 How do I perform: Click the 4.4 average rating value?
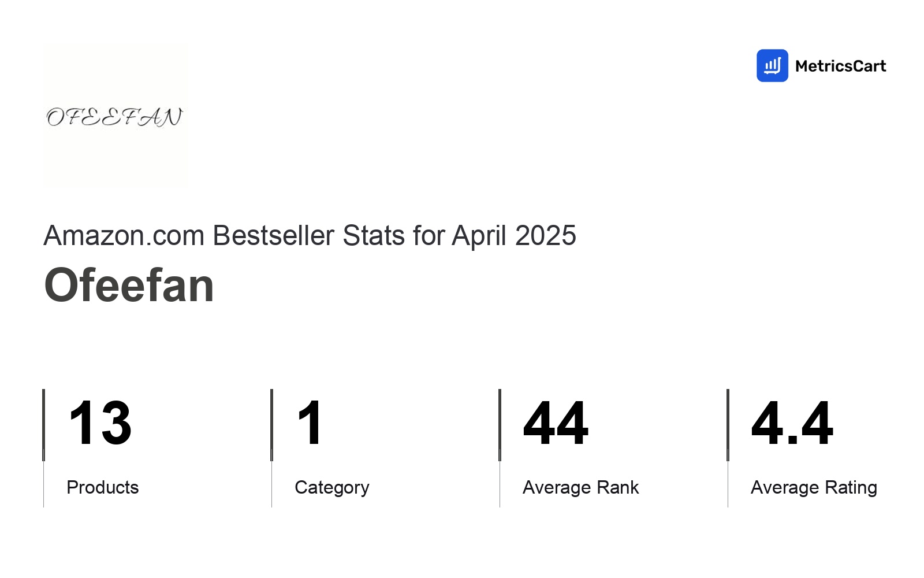pyautogui.click(x=792, y=423)
